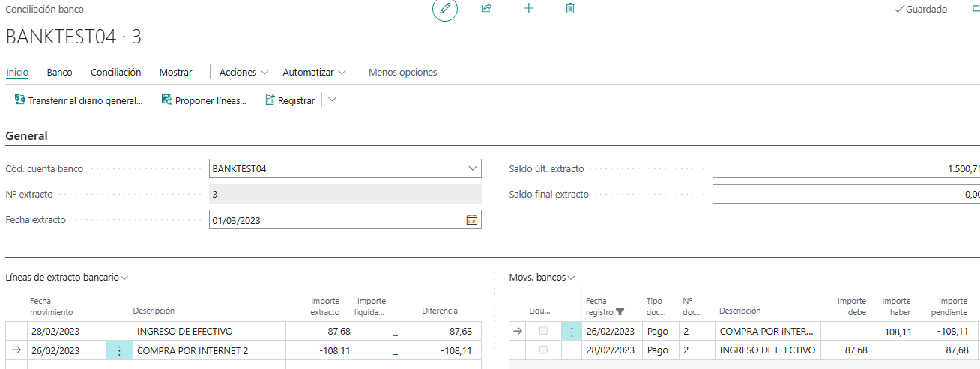Screen dimensions: 980x369
Task: Switch to the Conciliación tab
Action: (x=115, y=73)
